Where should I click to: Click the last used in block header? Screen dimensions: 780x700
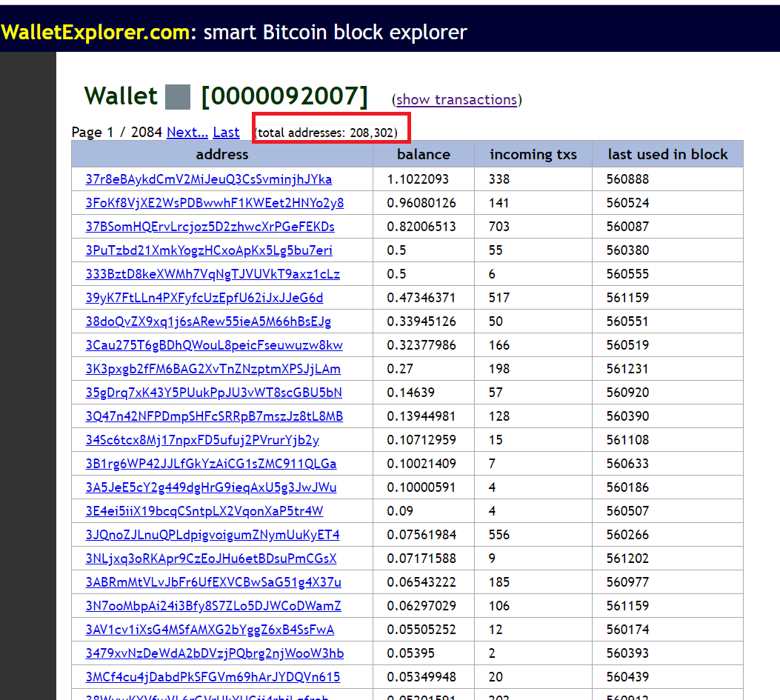pos(667,154)
